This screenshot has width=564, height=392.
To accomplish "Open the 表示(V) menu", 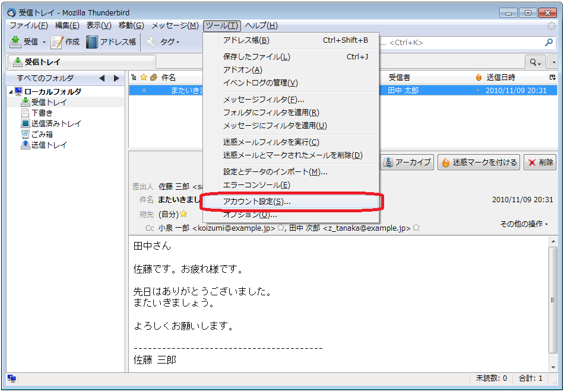I will pos(99,26).
